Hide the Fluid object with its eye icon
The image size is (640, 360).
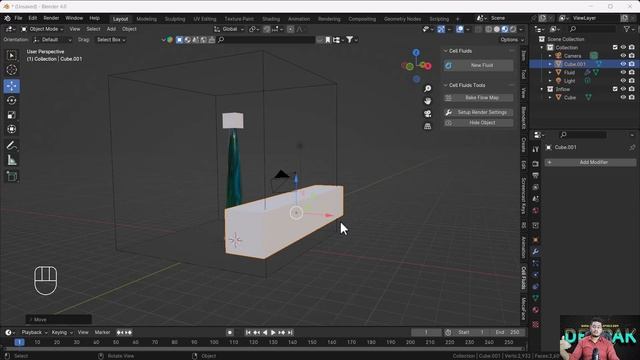point(623,73)
